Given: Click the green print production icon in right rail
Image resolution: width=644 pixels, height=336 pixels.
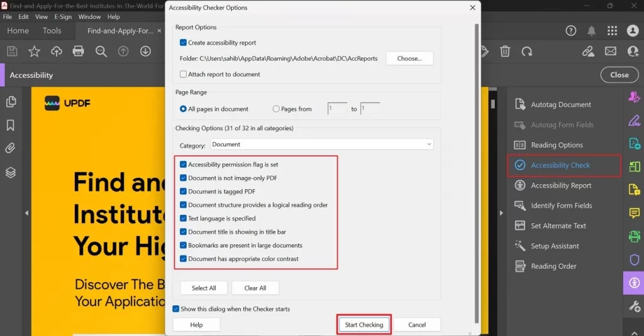Looking at the screenshot, I should tap(634, 236).
